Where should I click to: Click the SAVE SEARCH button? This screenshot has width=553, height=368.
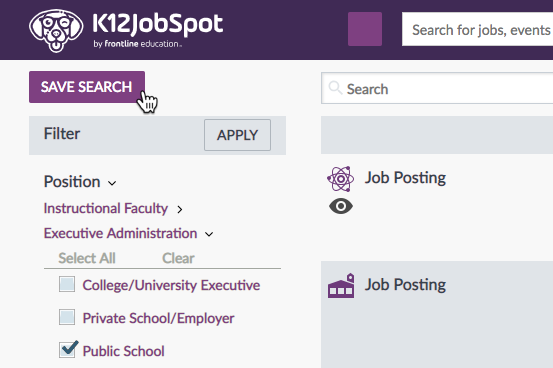tap(87, 87)
